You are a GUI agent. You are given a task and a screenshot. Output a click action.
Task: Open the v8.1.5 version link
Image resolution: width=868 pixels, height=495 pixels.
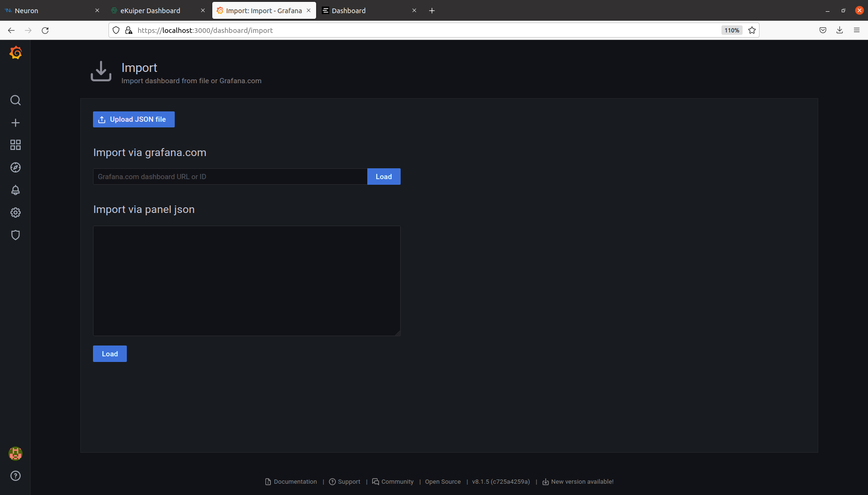coord(501,482)
